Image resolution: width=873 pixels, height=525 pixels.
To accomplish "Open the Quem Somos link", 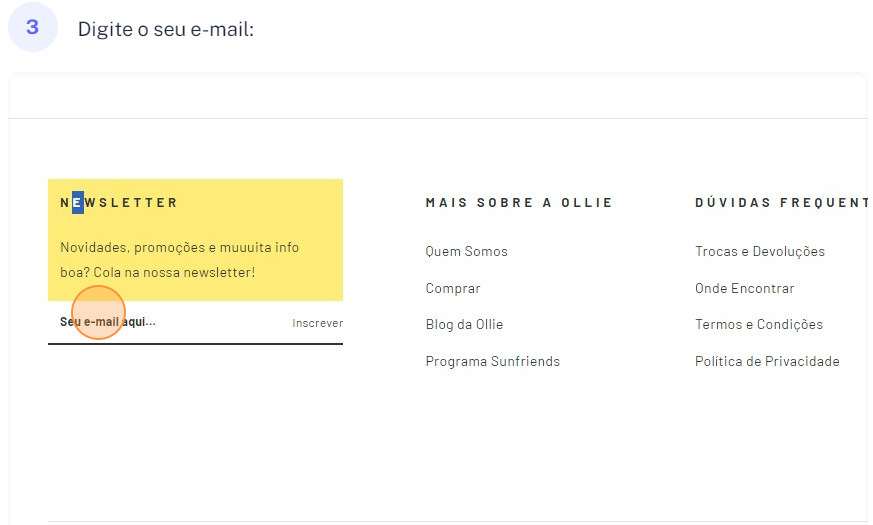I will [466, 251].
